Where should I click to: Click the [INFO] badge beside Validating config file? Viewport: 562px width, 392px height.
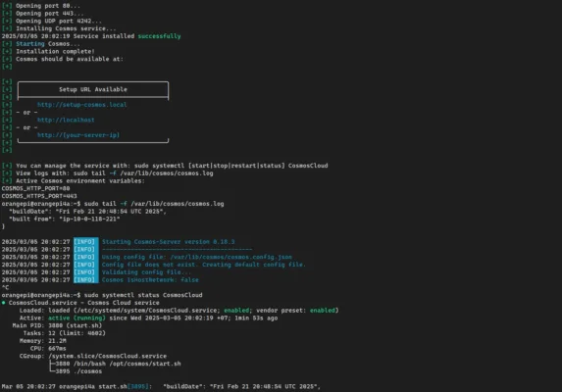tap(85, 272)
